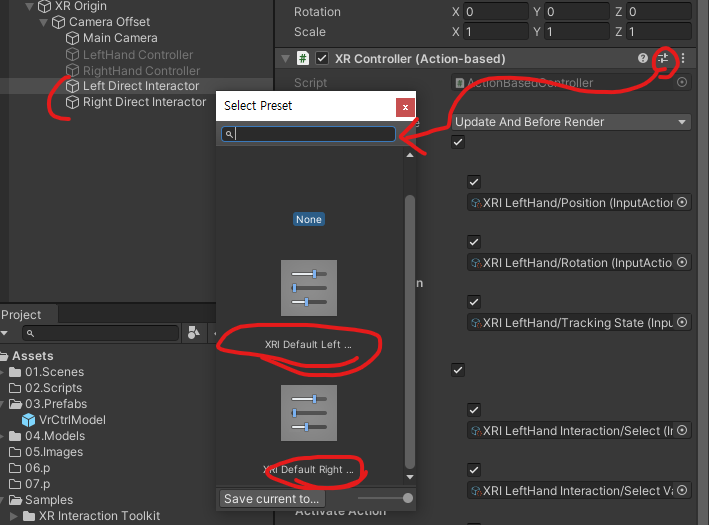Click the scroll-down arrow in preset list
This screenshot has height=525, width=709.
410,477
